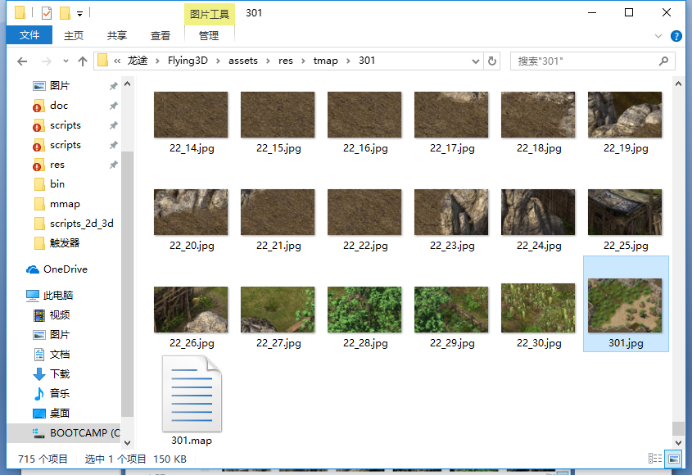Click the new folder quick access icon
The image size is (693, 476).
coord(65,13)
